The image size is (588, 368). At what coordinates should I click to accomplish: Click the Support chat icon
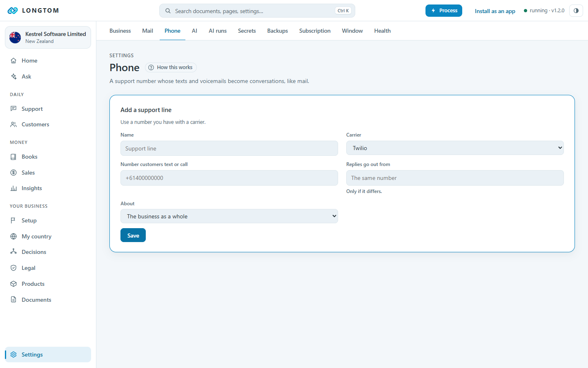click(13, 109)
